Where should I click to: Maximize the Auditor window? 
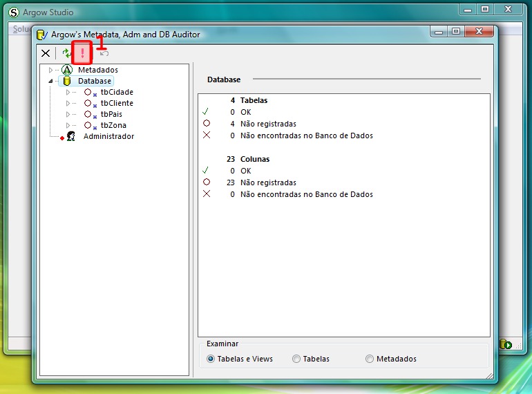click(x=456, y=32)
